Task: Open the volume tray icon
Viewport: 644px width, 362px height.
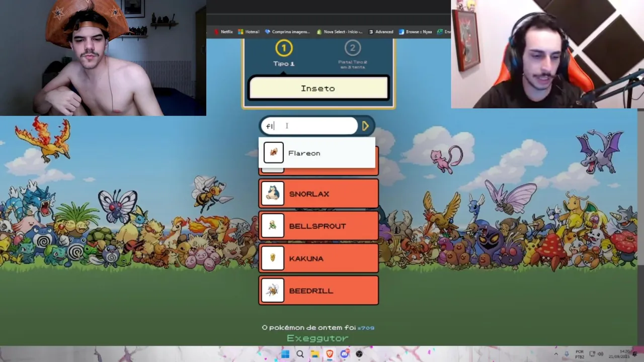Action: 600,354
